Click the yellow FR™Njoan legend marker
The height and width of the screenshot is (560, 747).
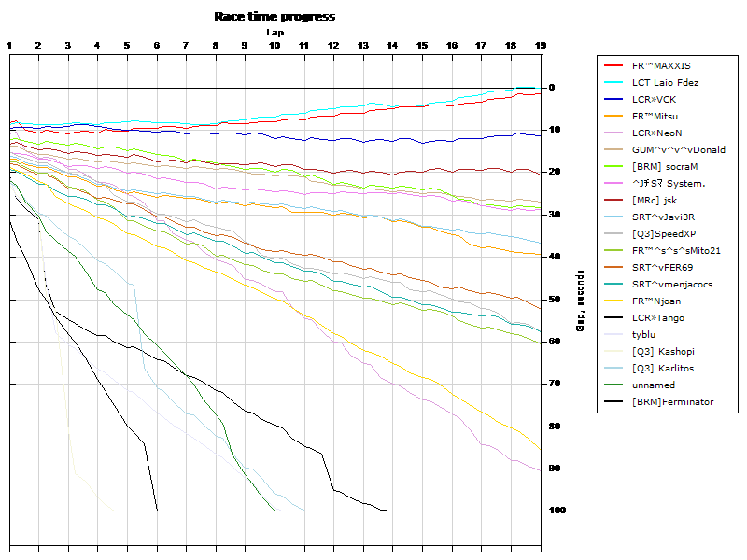pos(613,301)
